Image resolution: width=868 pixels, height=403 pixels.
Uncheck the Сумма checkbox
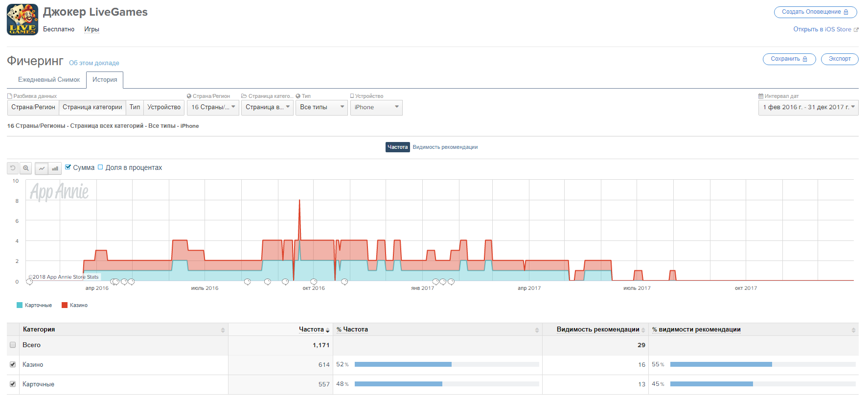(68, 167)
